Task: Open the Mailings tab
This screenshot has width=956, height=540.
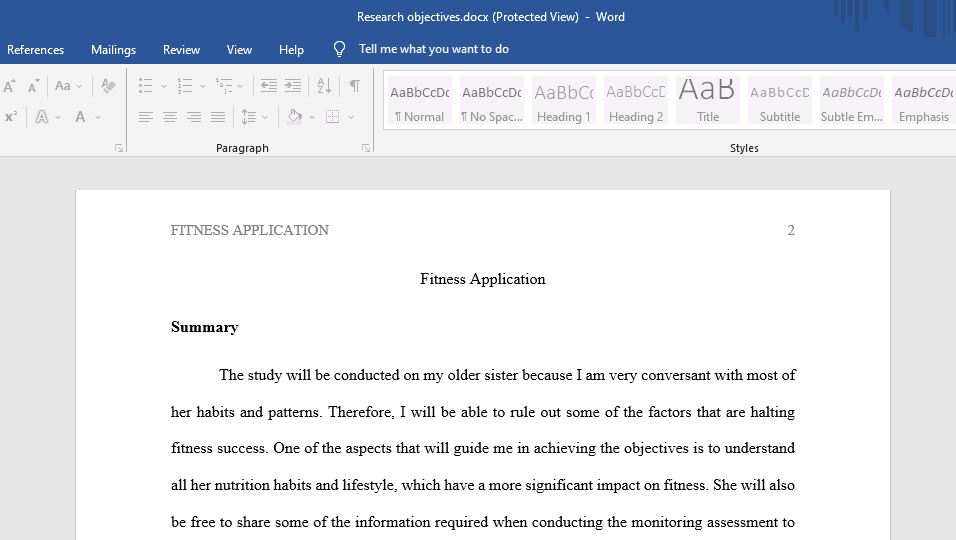Action: tap(113, 50)
